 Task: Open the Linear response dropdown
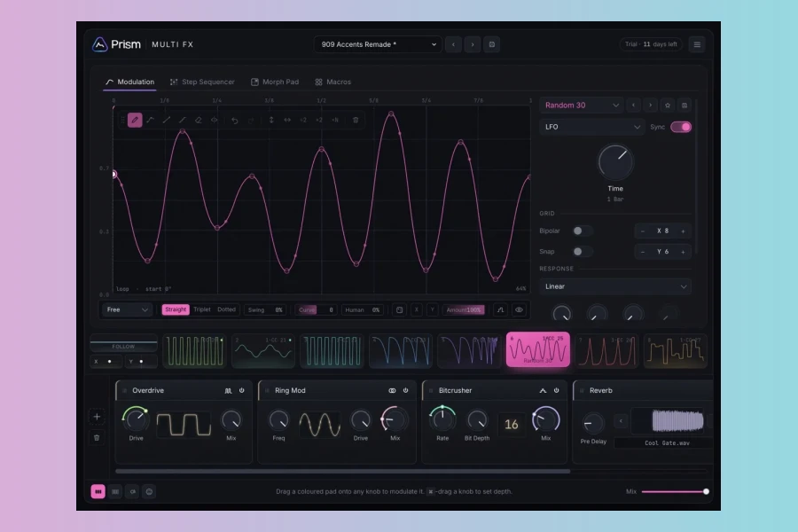(615, 286)
